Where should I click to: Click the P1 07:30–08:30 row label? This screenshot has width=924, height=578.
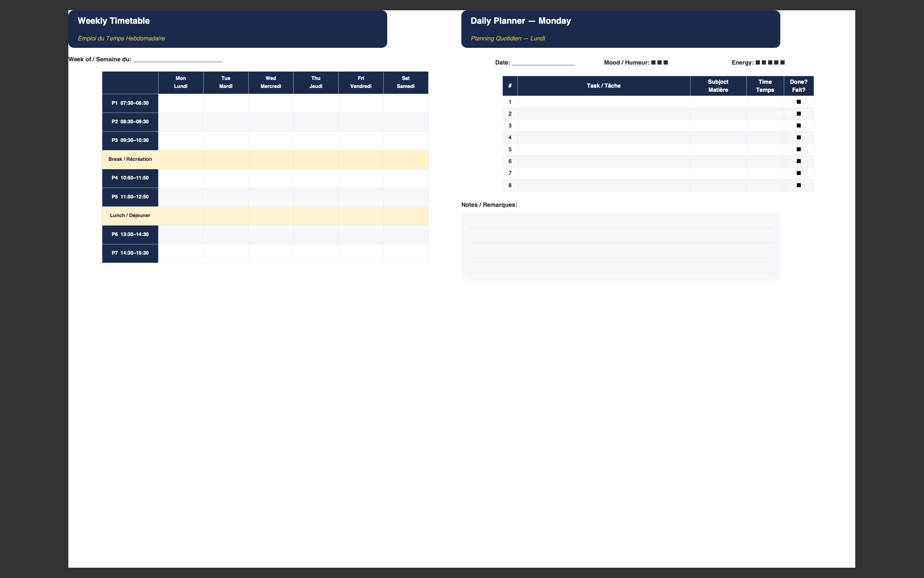130,103
